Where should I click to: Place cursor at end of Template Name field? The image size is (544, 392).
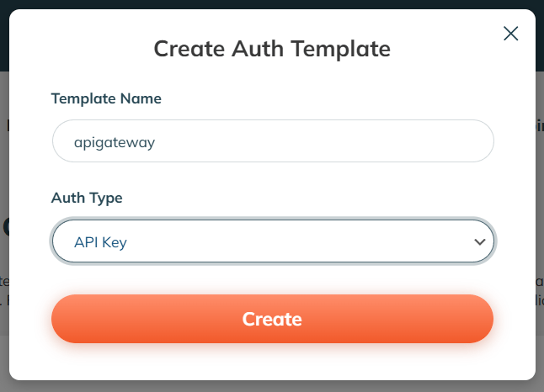click(312, 141)
